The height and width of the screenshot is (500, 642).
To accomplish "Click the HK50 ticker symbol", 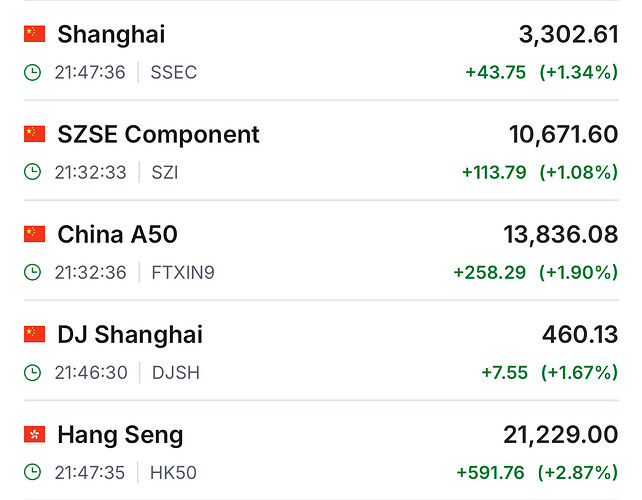I will point(172,472).
